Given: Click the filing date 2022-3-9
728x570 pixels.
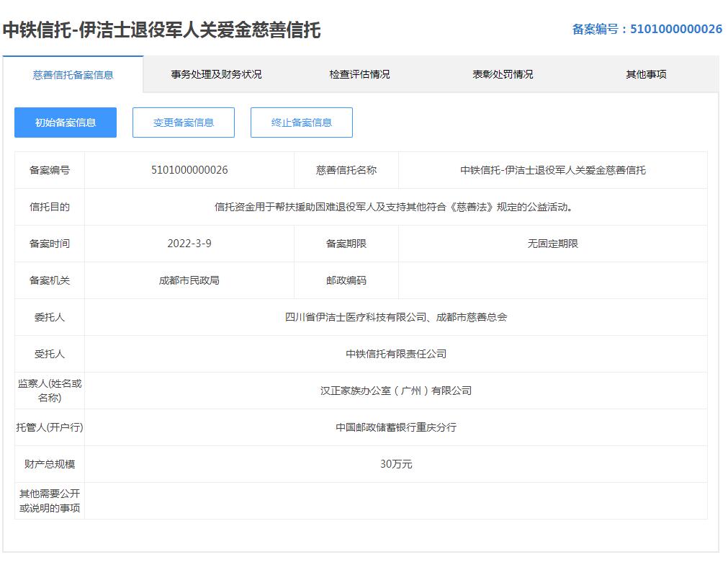Looking at the screenshot, I should click(189, 244).
